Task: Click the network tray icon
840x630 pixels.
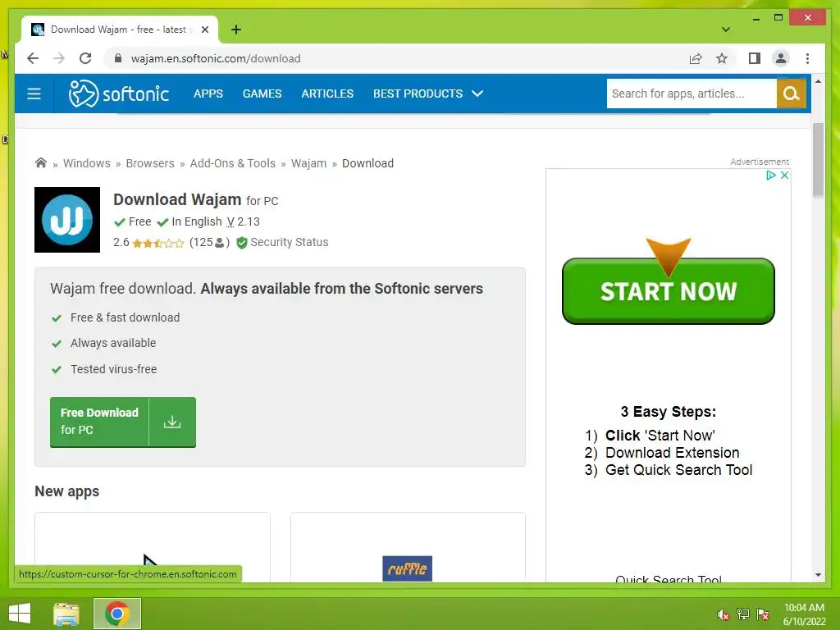Action: pos(743,615)
